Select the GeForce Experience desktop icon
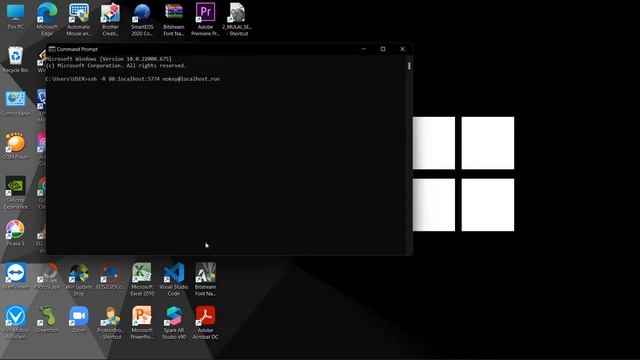Viewport: 640px width, 360px height. (16, 193)
